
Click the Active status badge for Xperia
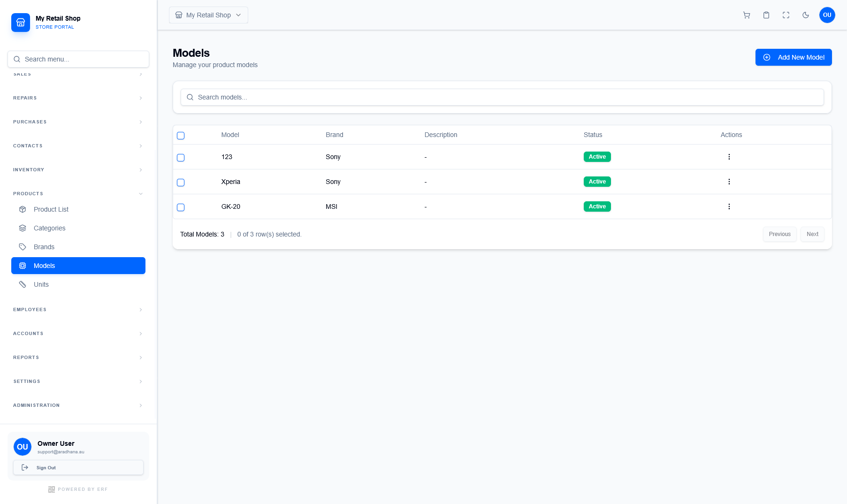[597, 182]
